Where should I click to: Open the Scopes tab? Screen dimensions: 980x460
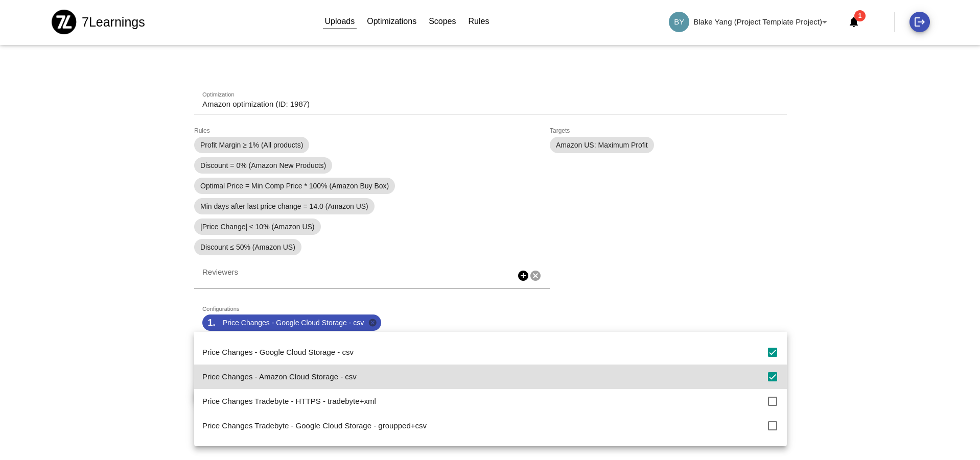tap(442, 21)
